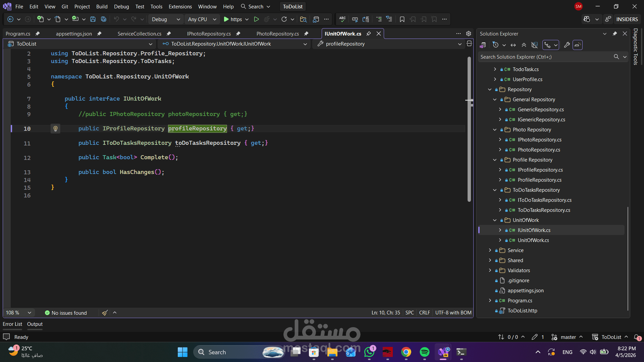Toggle Show All Files in Solution Explorer
Viewport: 644px width, 362px height.
click(535, 45)
